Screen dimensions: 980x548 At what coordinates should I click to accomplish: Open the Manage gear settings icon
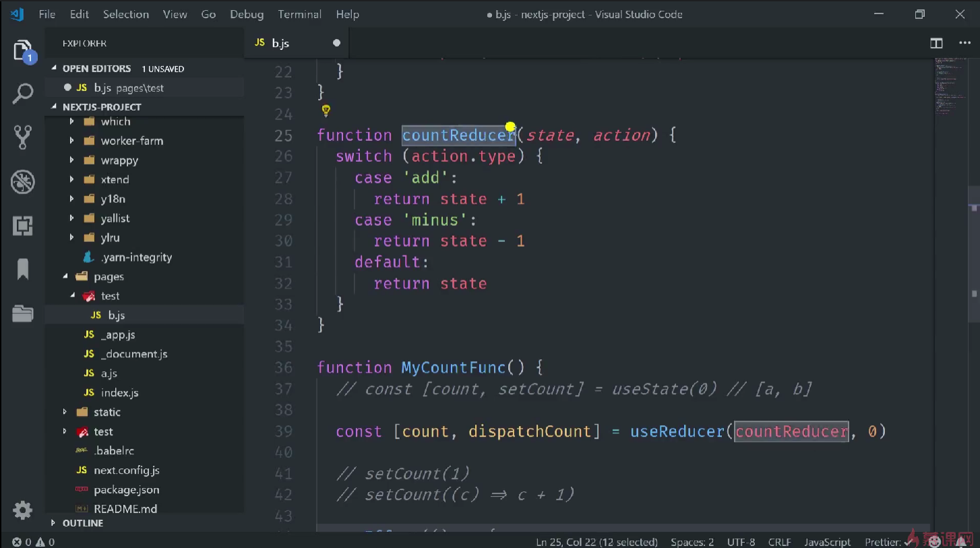click(22, 510)
